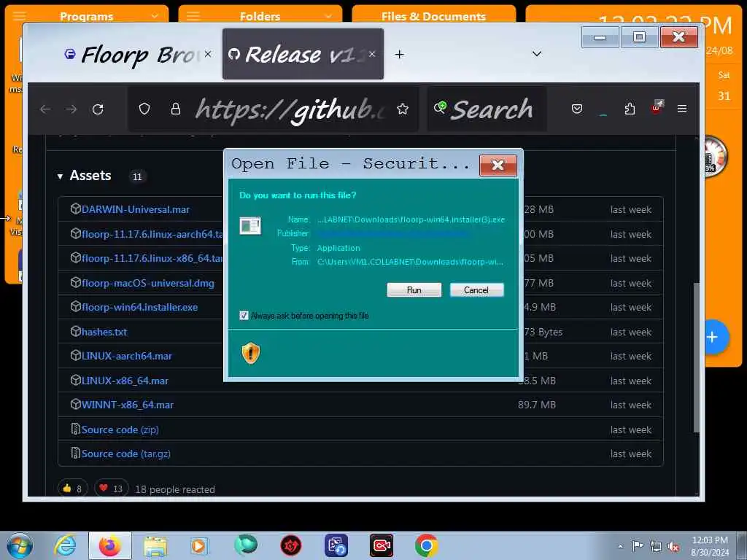Collapse the Assets section triangle
This screenshot has height=560, width=747.
point(60,176)
